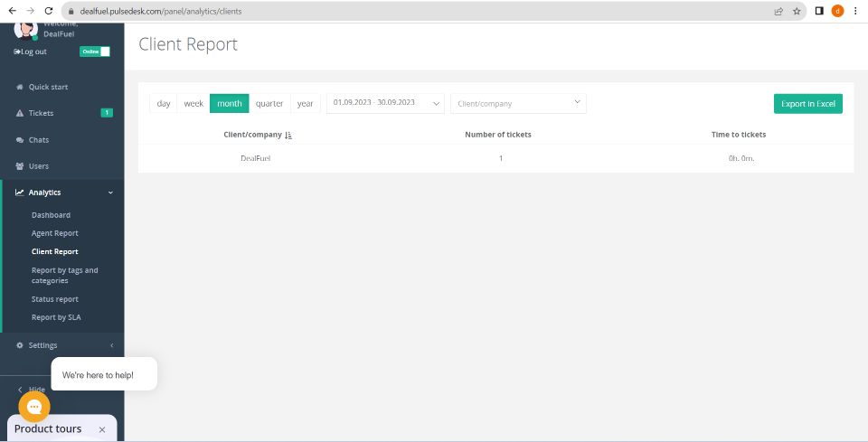Viewport: 868px width, 442px height.
Task: Hide the sidebar using Hide button
Action: 32,390
